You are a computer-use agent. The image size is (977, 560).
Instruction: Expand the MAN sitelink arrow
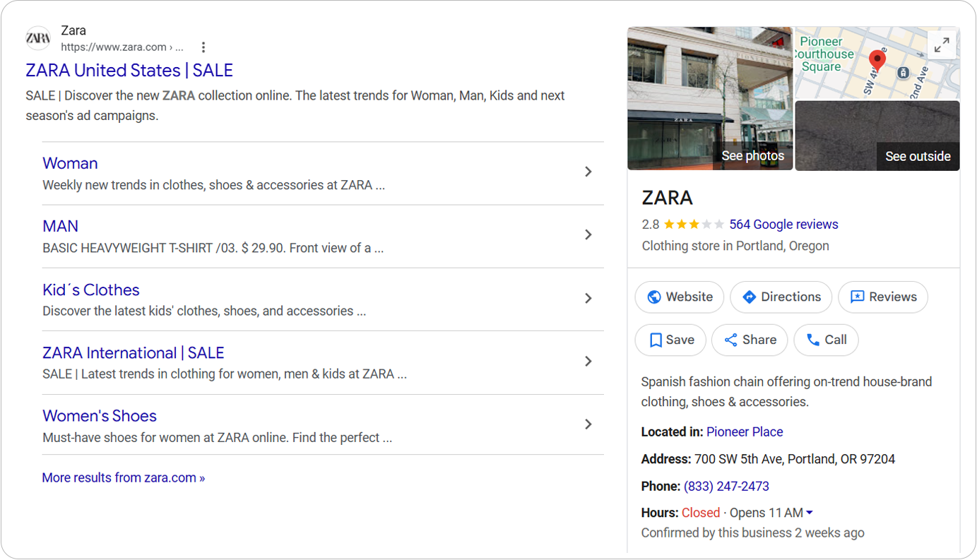(588, 234)
